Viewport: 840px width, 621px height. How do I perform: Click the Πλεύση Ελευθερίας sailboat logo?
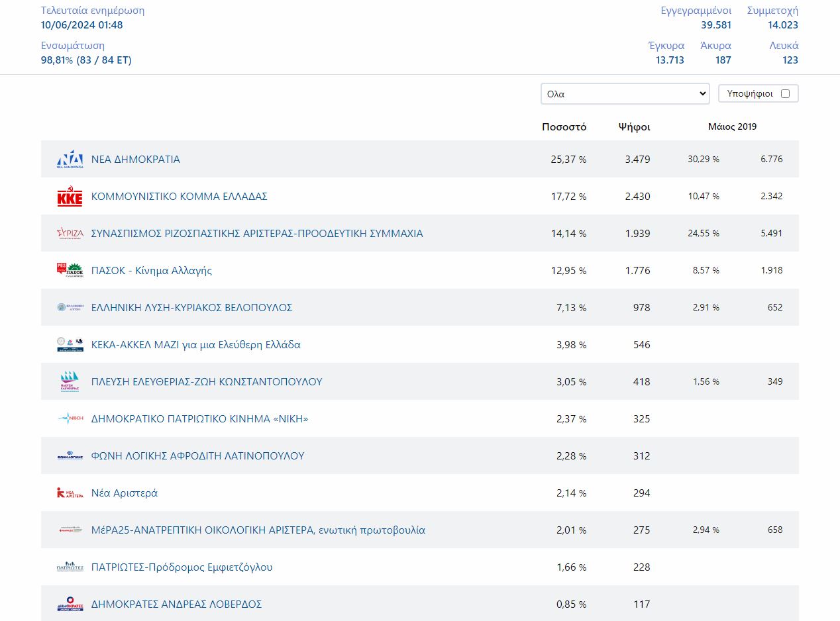tap(70, 382)
